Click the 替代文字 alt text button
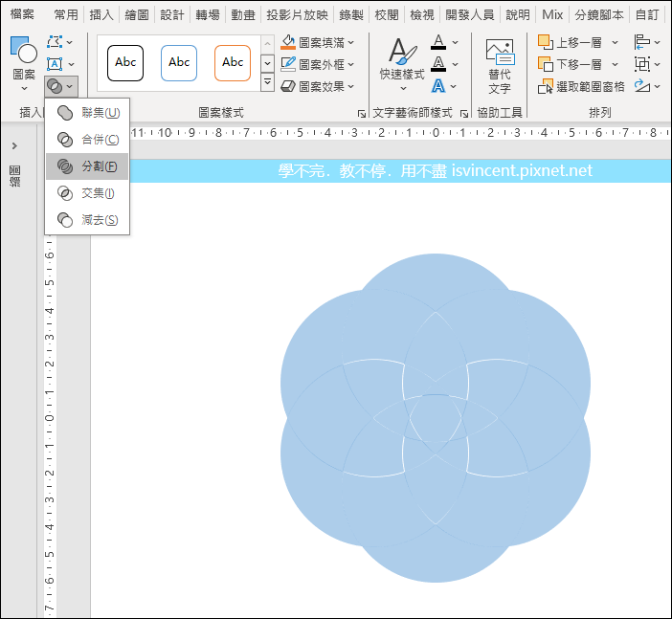 pyautogui.click(x=500, y=66)
